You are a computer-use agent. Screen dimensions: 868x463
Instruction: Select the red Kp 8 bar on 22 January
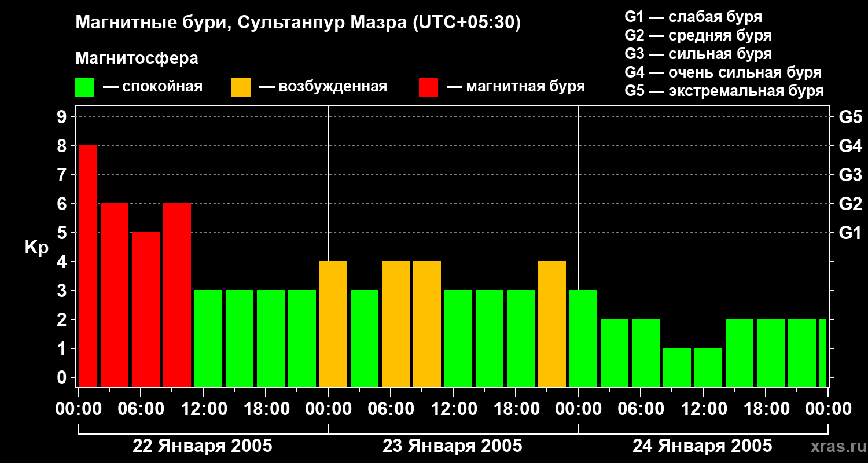pos(88,266)
